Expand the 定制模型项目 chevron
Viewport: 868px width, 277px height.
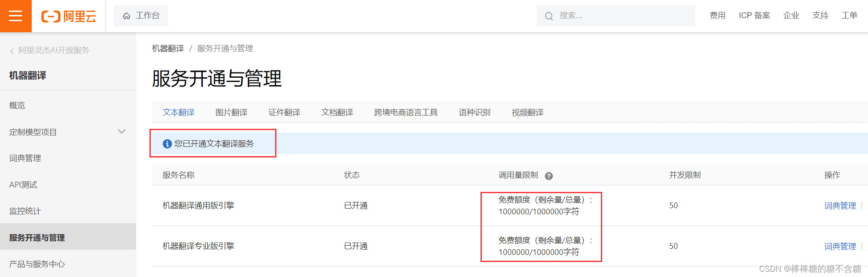(x=122, y=131)
